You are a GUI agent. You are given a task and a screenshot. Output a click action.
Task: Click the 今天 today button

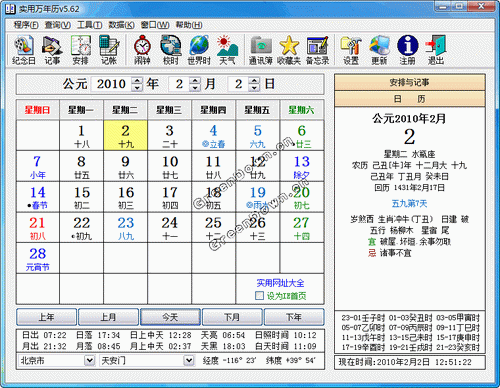click(x=170, y=317)
